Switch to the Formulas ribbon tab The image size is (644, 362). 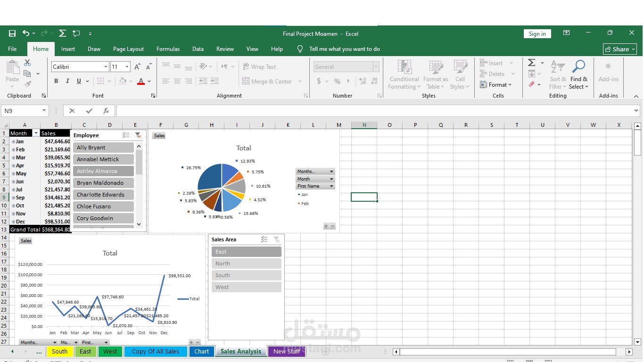pyautogui.click(x=168, y=49)
